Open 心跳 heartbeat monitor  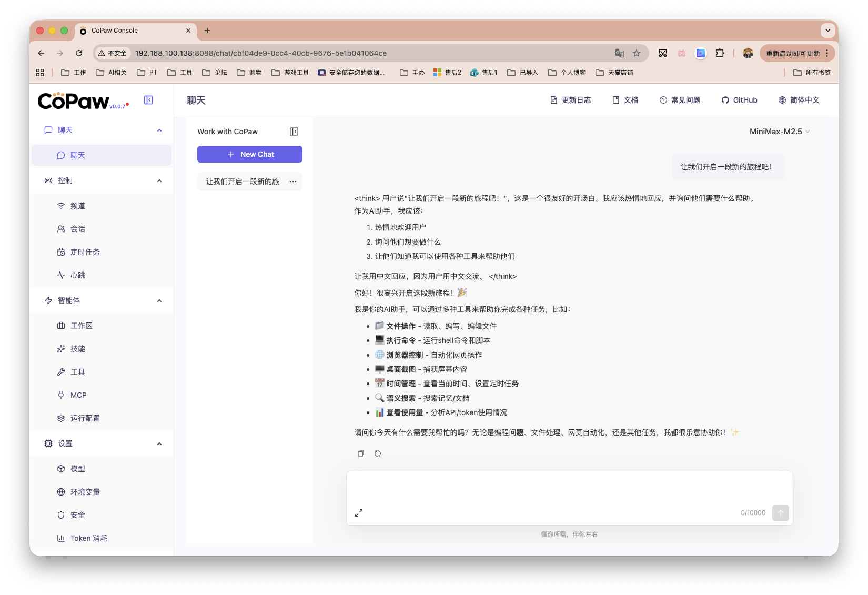click(x=78, y=275)
